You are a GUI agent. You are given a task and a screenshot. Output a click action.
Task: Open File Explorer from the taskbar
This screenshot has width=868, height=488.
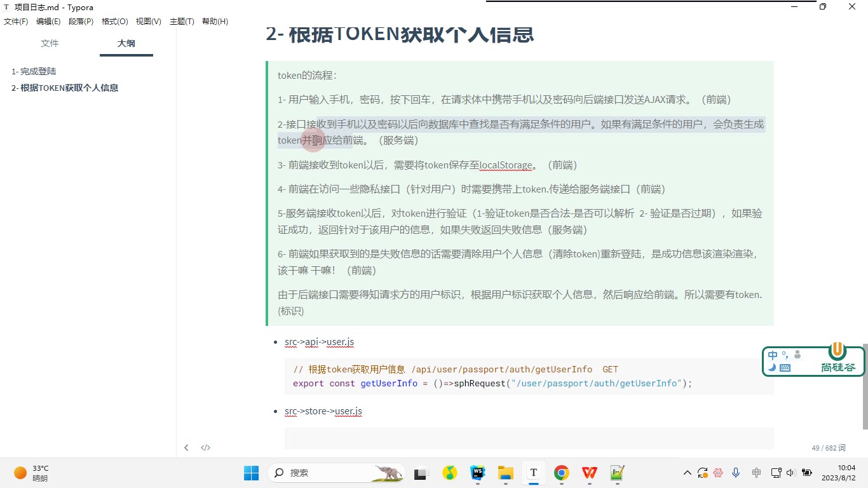[x=505, y=473]
